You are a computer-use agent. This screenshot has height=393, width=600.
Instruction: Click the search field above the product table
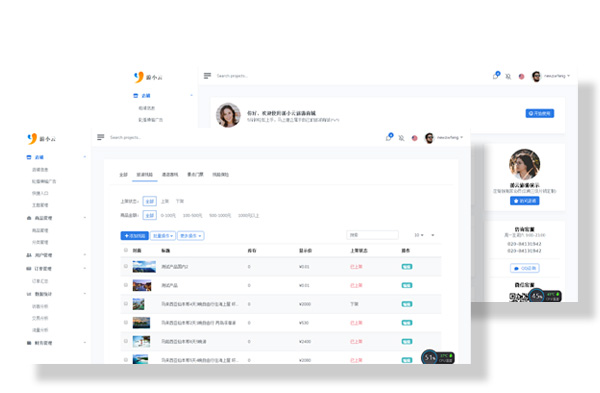(372, 235)
